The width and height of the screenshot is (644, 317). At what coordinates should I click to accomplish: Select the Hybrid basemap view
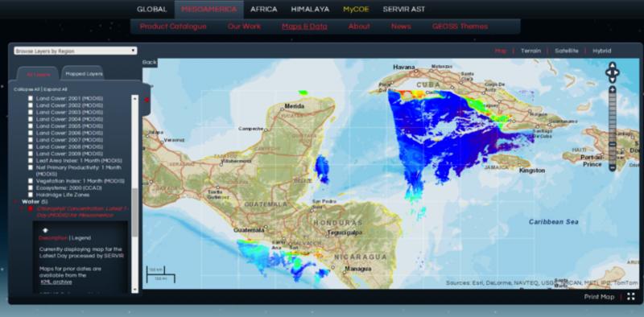point(601,51)
